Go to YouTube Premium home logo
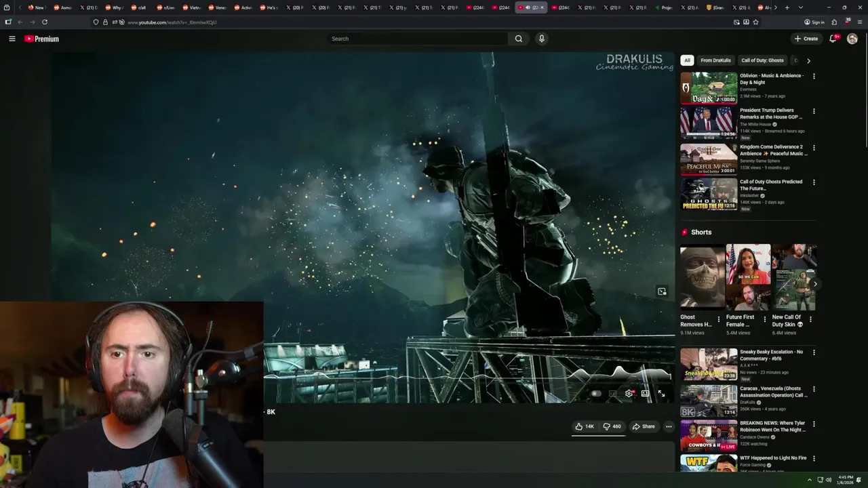Image resolution: width=868 pixels, height=488 pixels. pos(41,39)
